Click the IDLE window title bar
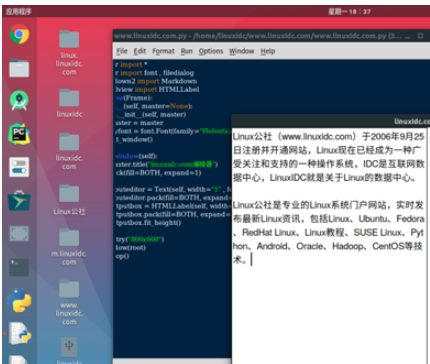 click(257, 36)
